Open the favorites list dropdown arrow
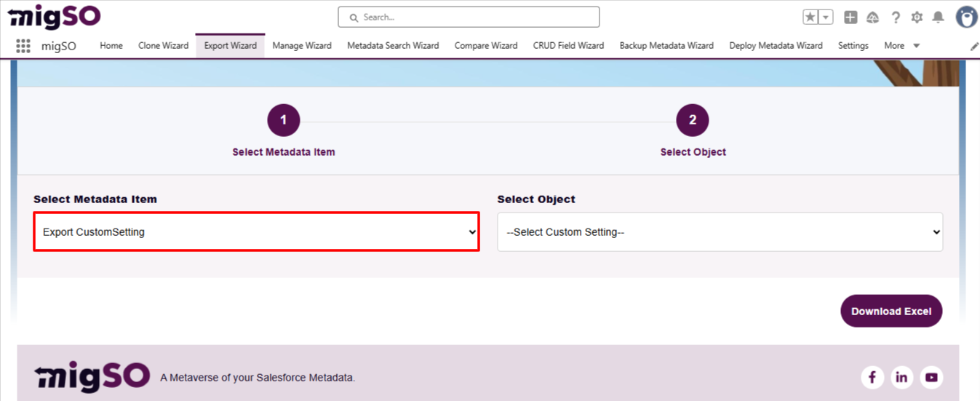 (826, 17)
